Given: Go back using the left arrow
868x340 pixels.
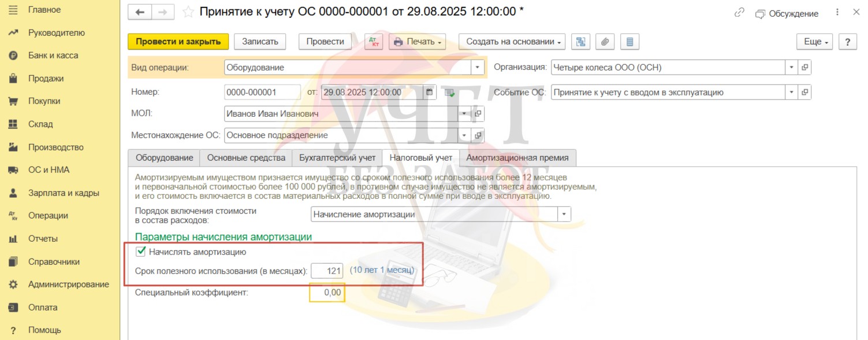Looking at the screenshot, I should [x=140, y=12].
